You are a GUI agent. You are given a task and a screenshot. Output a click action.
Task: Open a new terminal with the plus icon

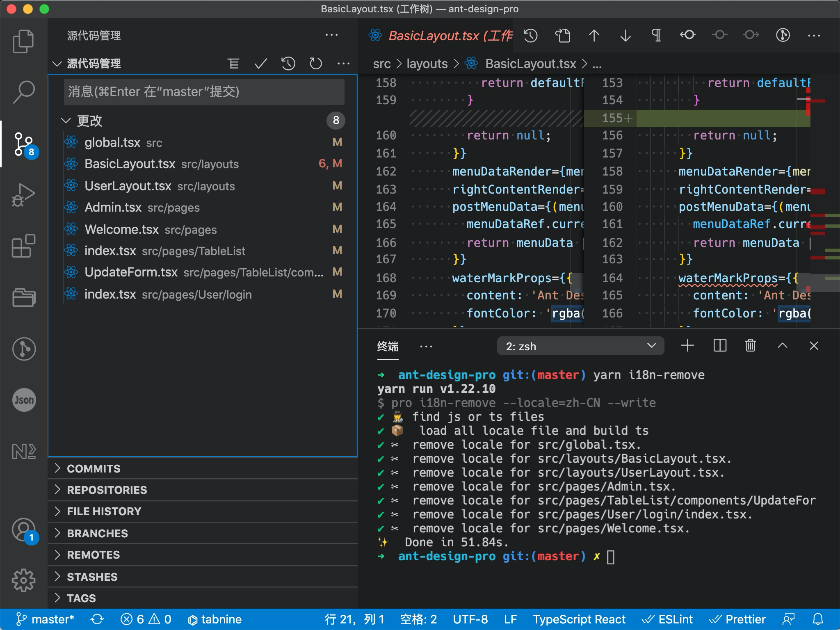688,346
